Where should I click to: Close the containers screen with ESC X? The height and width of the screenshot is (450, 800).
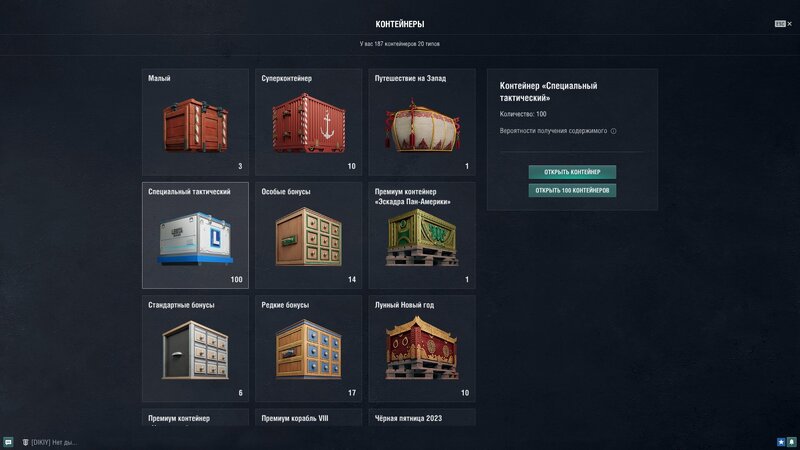click(783, 23)
